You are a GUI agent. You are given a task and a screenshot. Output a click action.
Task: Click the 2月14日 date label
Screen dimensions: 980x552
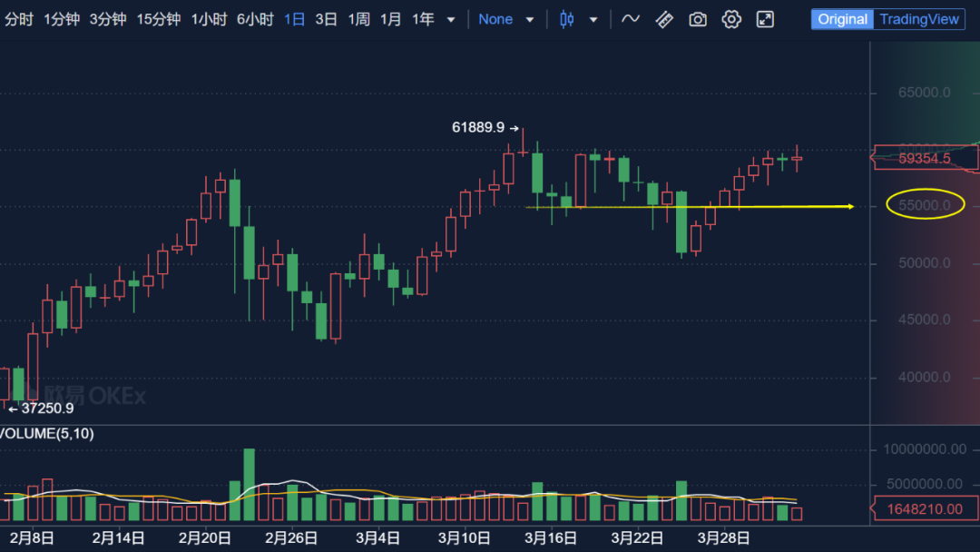(118, 538)
